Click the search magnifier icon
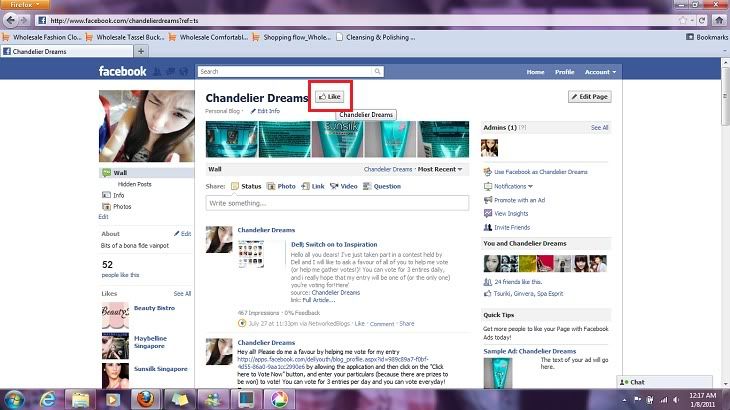The image size is (730, 410). click(378, 71)
